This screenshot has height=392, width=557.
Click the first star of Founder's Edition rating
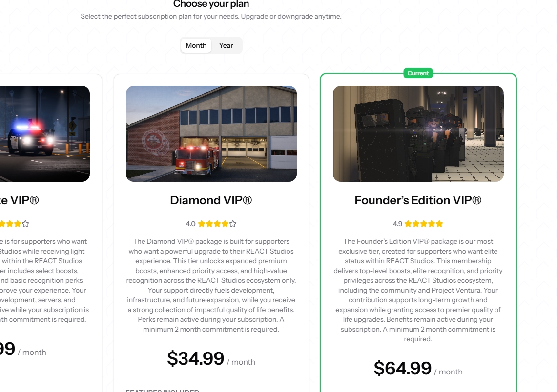(408, 224)
